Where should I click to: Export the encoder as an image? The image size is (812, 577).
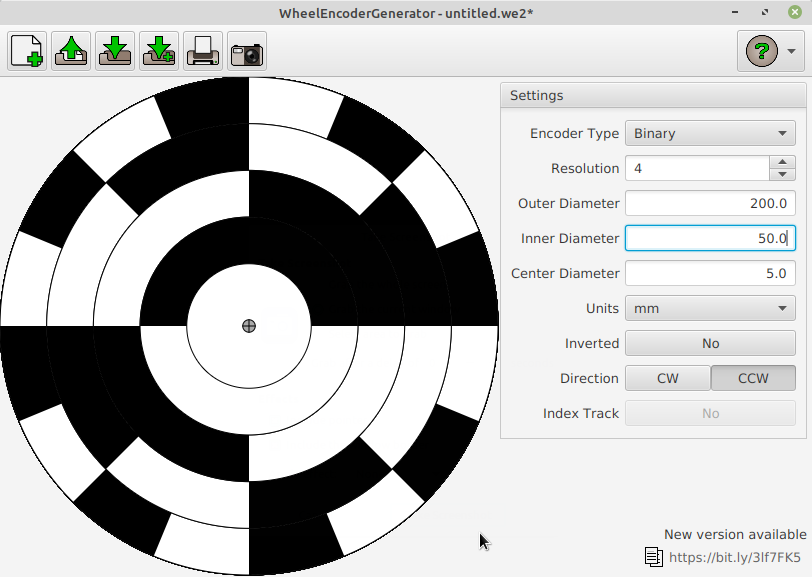click(246, 50)
